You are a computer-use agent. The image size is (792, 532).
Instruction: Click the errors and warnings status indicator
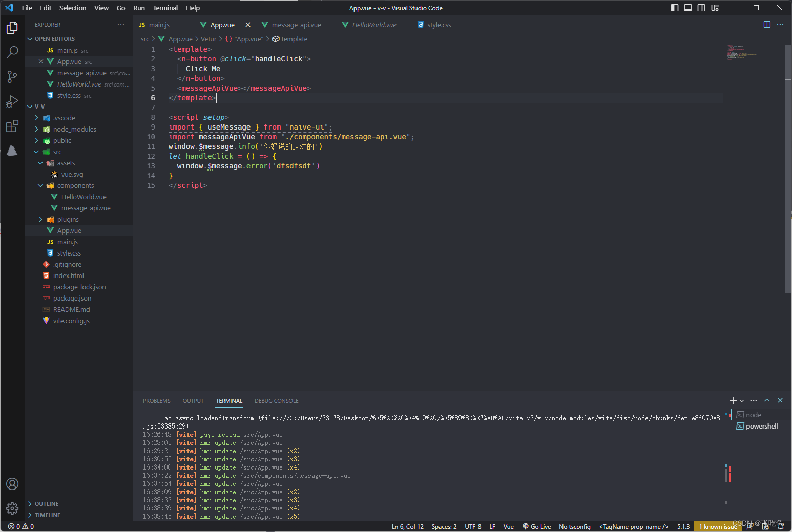coord(21,526)
